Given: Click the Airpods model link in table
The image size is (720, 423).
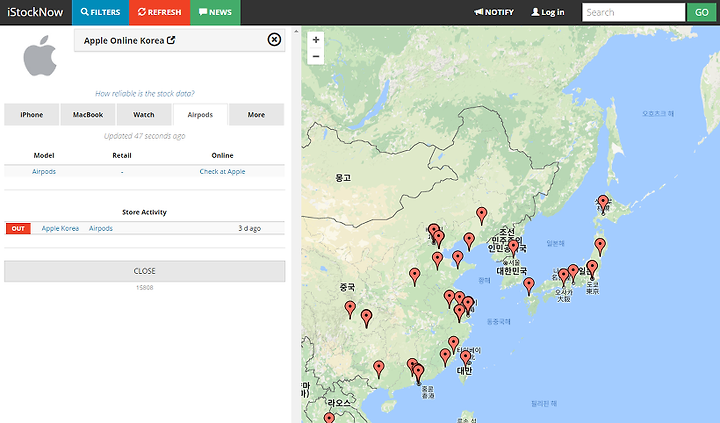Looking at the screenshot, I should (44, 171).
